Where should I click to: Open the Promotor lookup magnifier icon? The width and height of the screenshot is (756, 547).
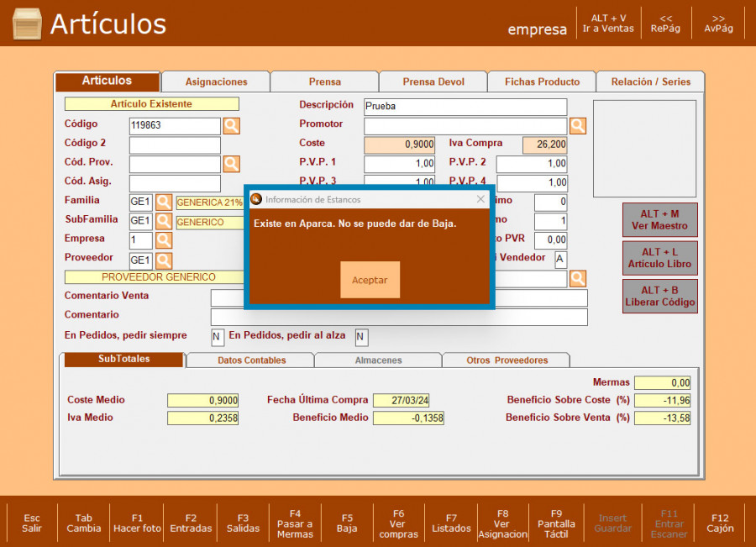pyautogui.click(x=578, y=126)
